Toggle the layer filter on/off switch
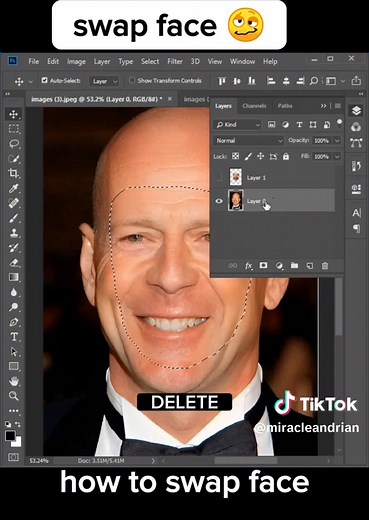 click(339, 122)
